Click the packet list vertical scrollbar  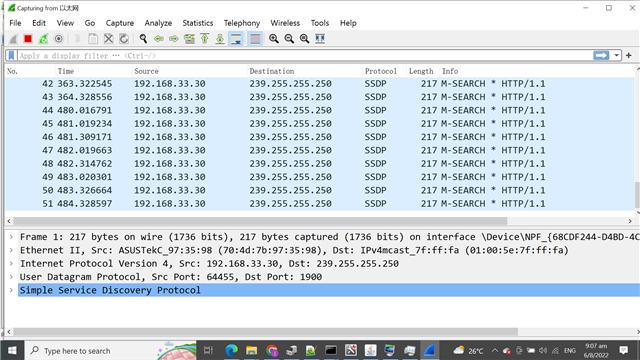click(x=638, y=196)
